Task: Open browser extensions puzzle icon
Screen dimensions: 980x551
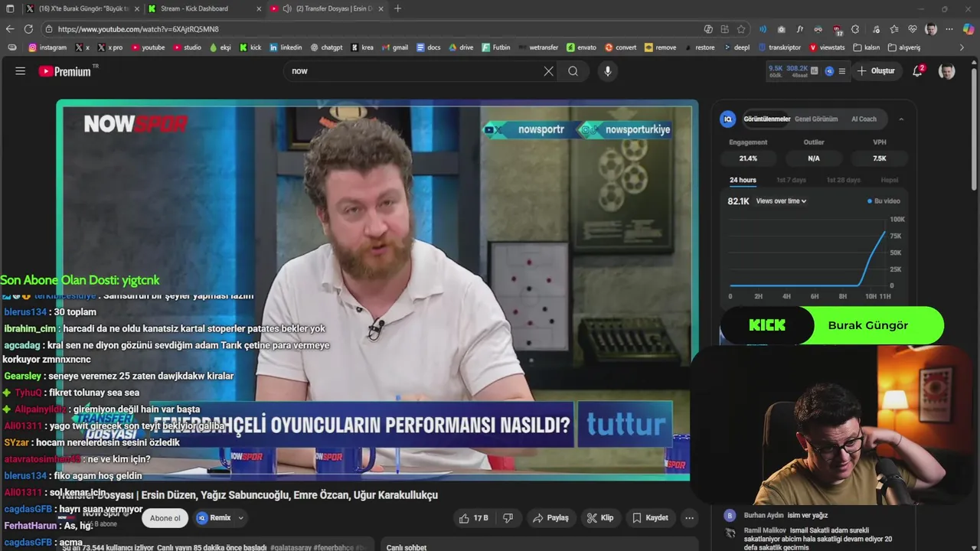Action: click(x=855, y=29)
